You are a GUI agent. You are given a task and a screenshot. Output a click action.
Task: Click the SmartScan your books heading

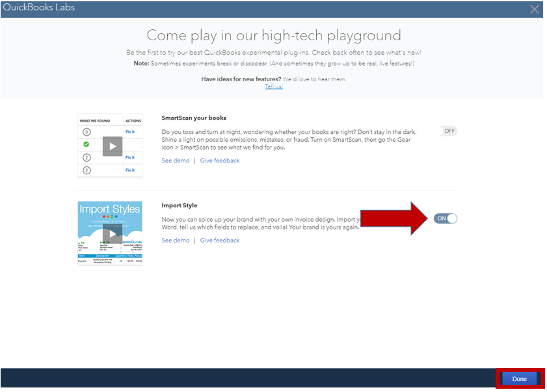tap(194, 118)
